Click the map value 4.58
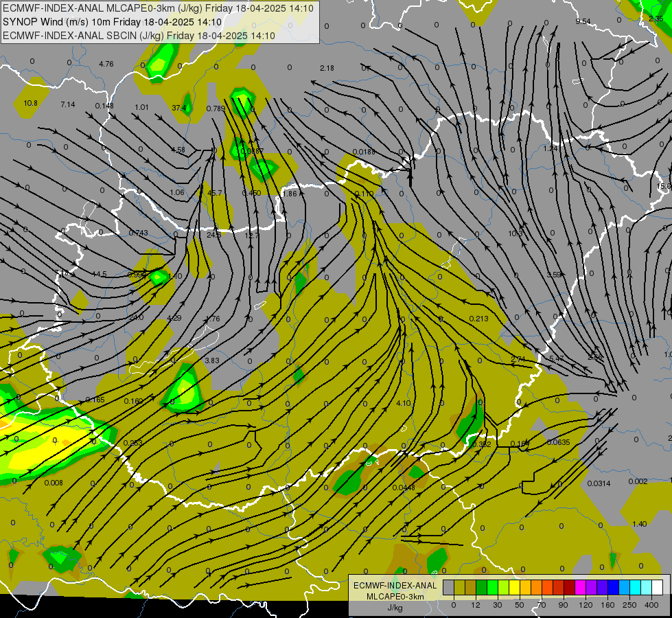The width and height of the screenshot is (672, 618). click(178, 150)
